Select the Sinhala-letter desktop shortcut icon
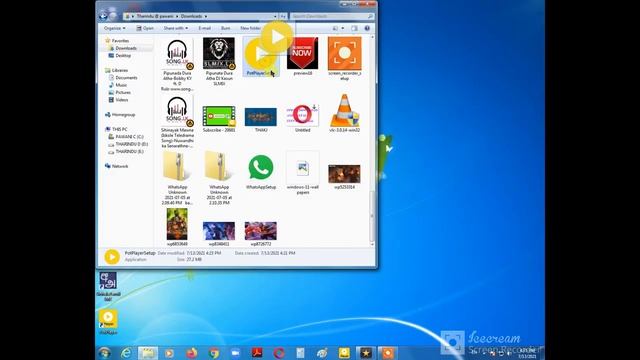The image size is (640, 360). click(108, 287)
